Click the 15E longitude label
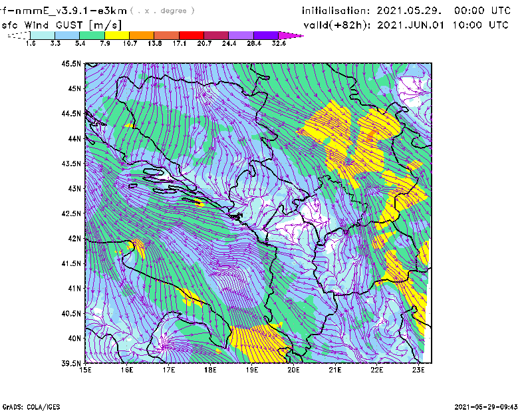Viewport: 532px width, 411px height. (85, 370)
